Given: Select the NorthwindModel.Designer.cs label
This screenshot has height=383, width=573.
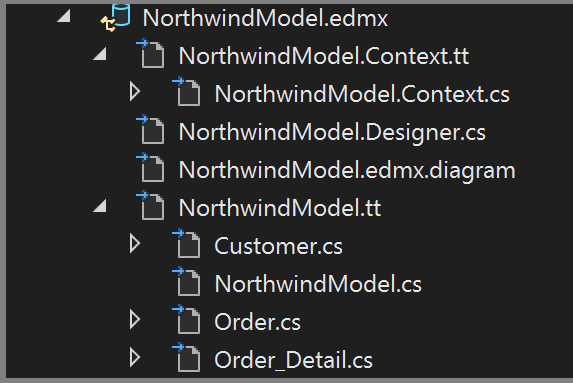Looking at the screenshot, I should (x=332, y=132).
